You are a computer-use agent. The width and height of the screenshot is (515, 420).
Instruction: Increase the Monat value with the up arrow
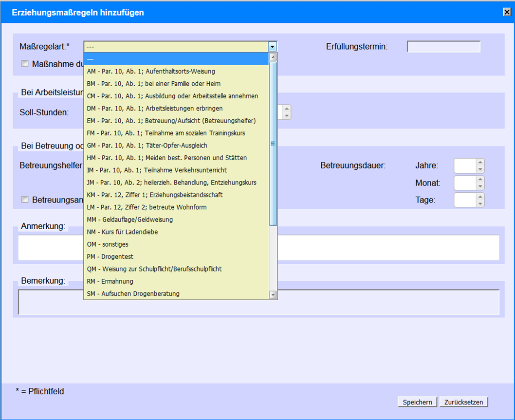coord(480,180)
